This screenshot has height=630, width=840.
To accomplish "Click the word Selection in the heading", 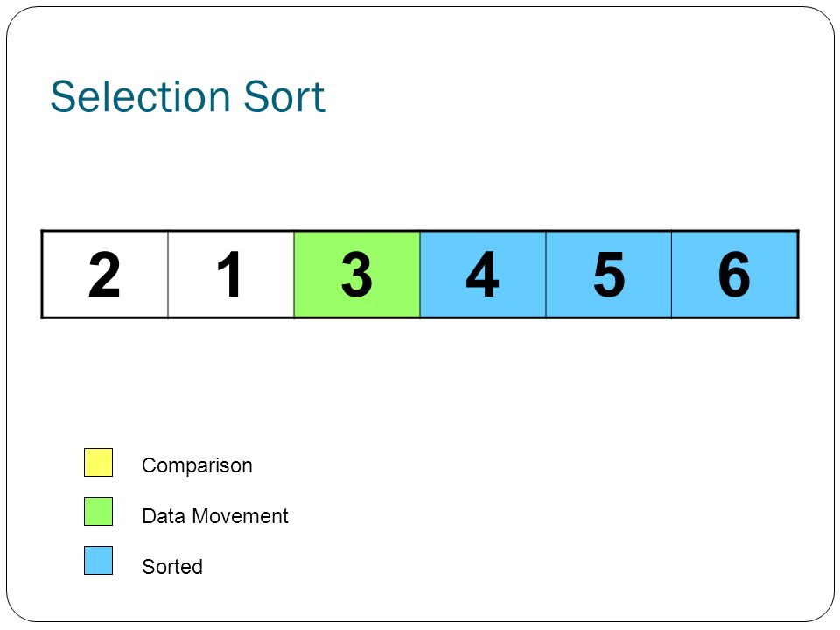I will click(140, 96).
